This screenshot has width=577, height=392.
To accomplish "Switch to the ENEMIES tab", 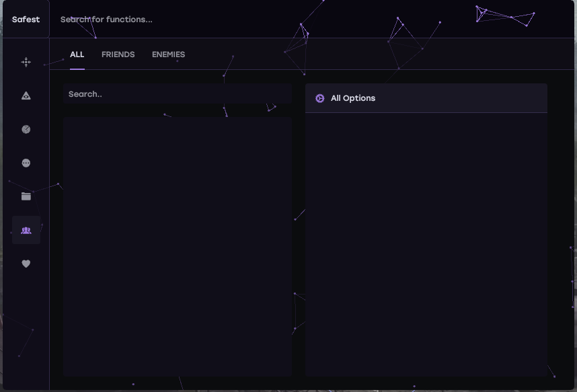I will pyautogui.click(x=168, y=54).
